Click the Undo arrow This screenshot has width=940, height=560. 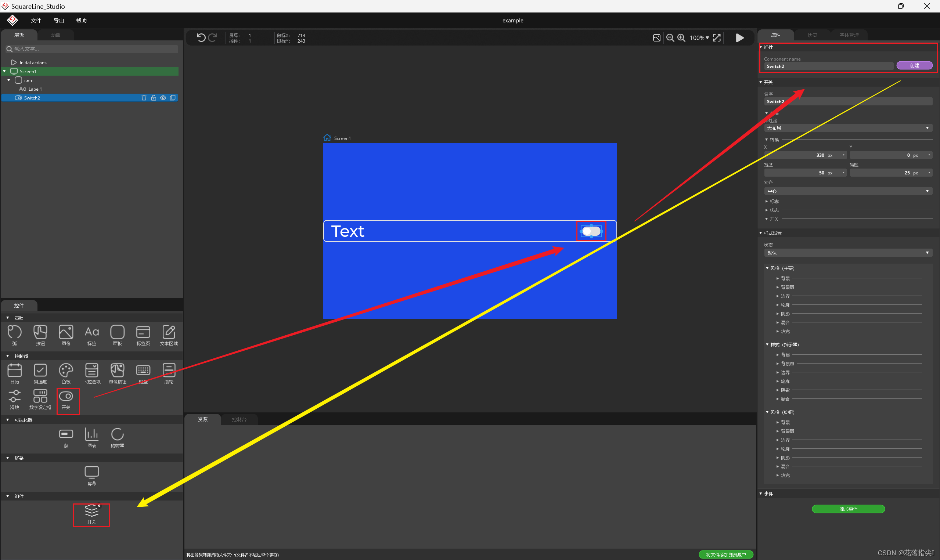coord(201,37)
